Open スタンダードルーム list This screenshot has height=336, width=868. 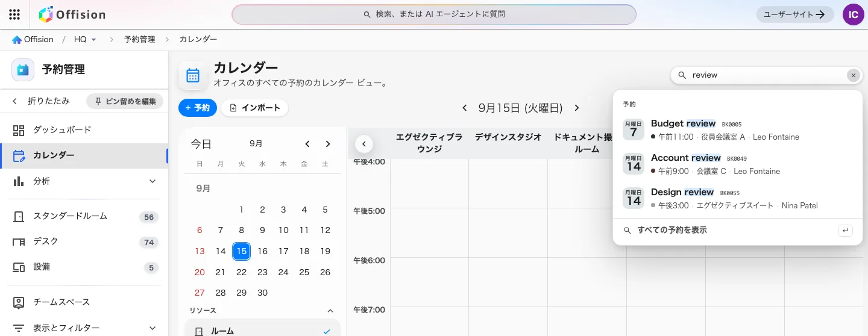coord(84,216)
